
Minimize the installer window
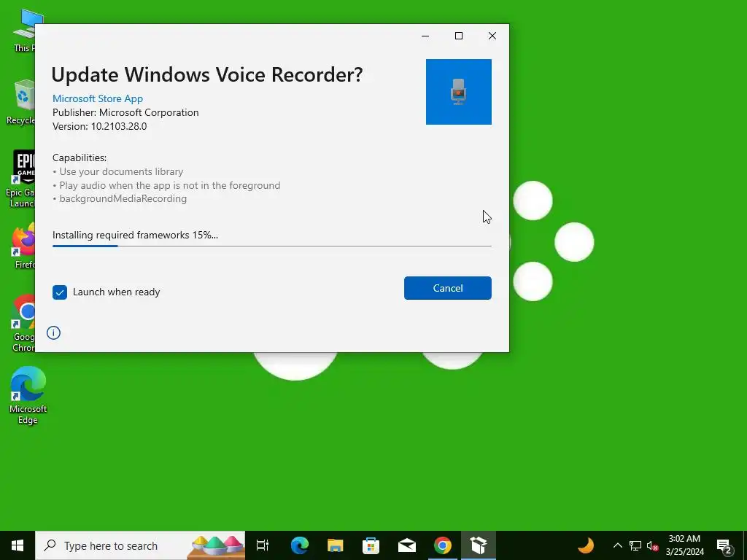point(425,36)
